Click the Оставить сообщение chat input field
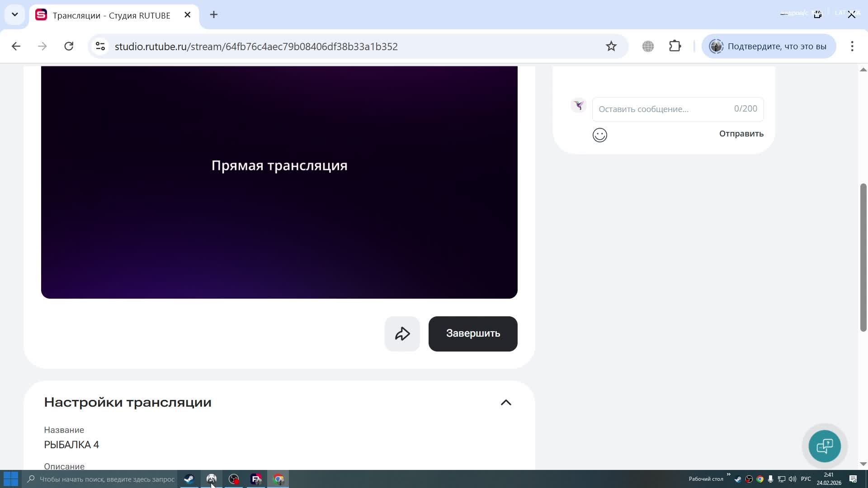The width and height of the screenshot is (868, 488). click(x=656, y=109)
